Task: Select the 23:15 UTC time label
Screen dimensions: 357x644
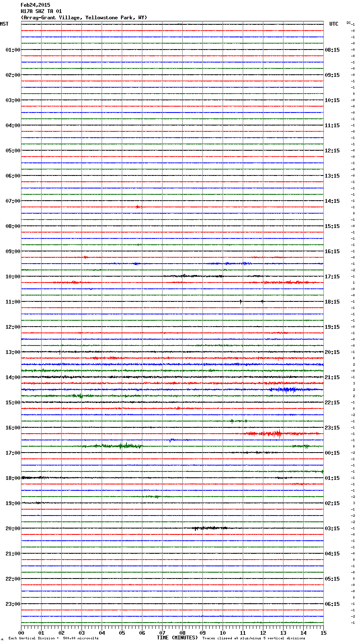Action: point(332,428)
